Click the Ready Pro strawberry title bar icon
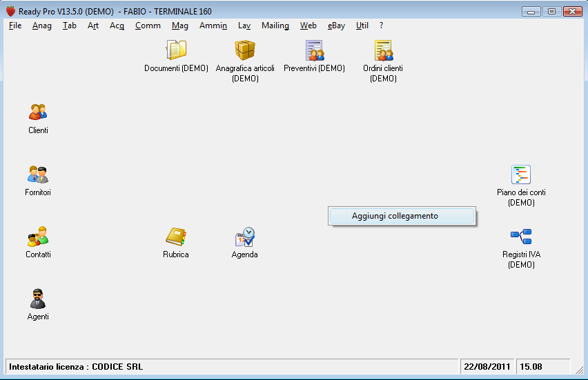Image resolution: width=588 pixels, height=380 pixels. (x=10, y=11)
